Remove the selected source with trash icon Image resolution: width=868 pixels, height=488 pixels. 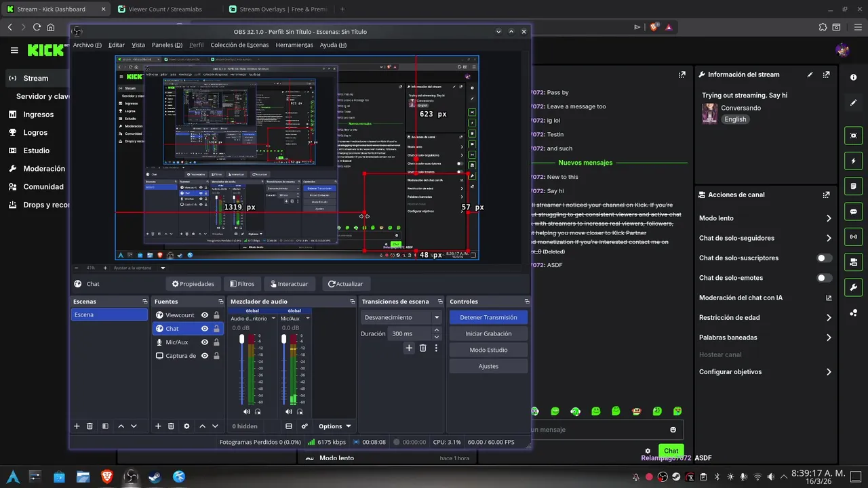pyautogui.click(x=171, y=426)
